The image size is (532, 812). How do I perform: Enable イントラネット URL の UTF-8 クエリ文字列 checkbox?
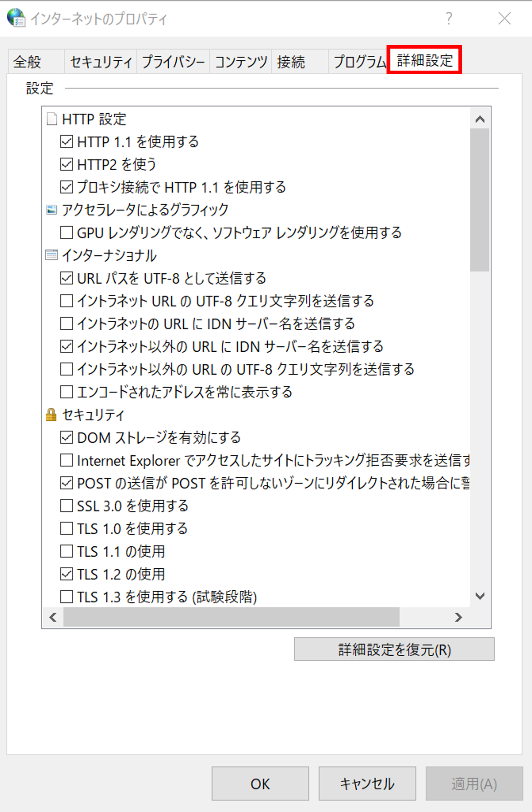tap(67, 301)
